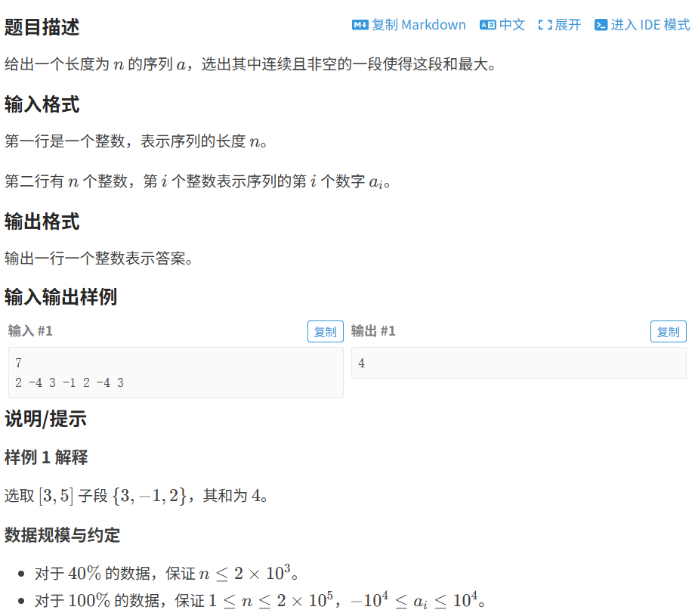Click the sample input line "2 -4 3 -1 2 -4 3"
The height and width of the screenshot is (616, 695).
(x=69, y=382)
